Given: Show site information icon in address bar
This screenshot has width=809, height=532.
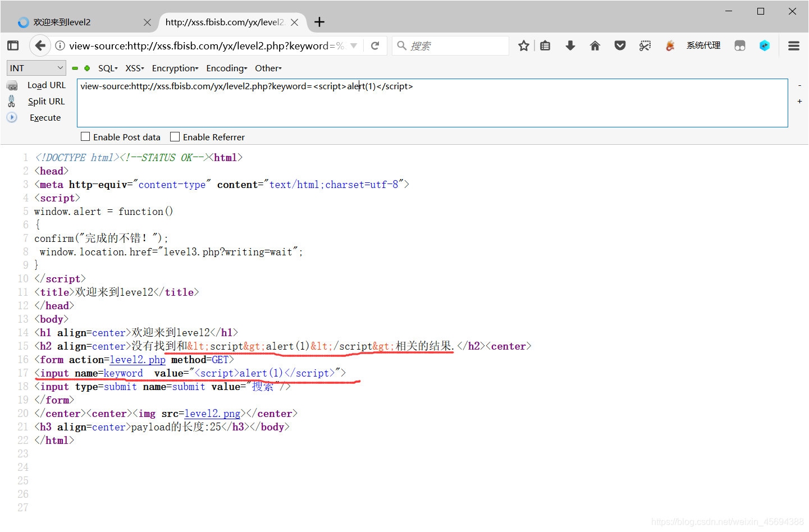Looking at the screenshot, I should point(60,45).
